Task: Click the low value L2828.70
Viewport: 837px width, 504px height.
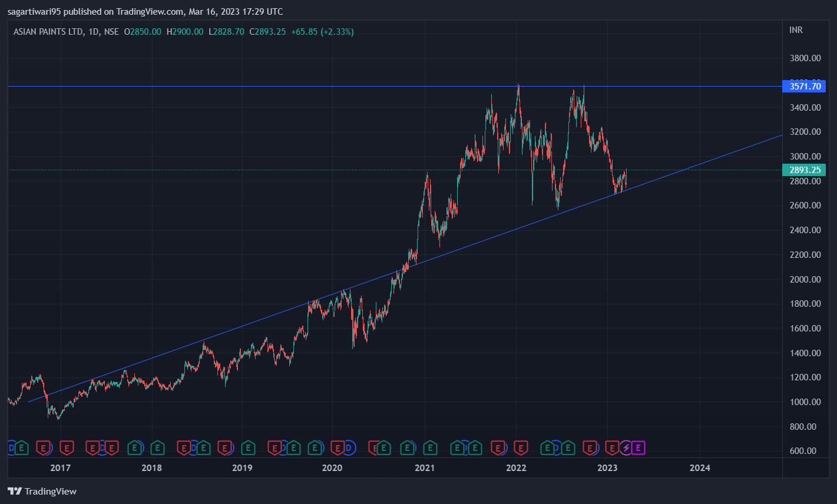Action: pyautogui.click(x=227, y=32)
